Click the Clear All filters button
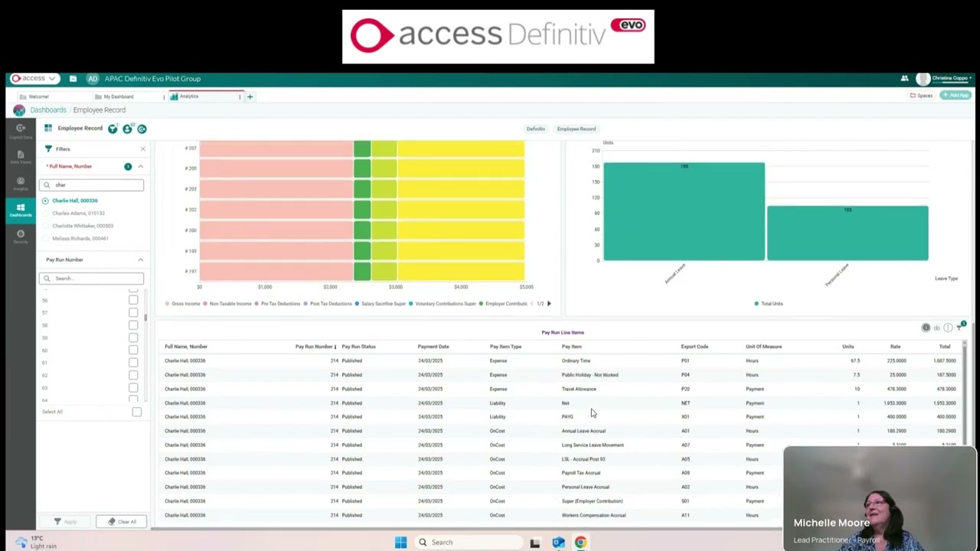 pos(122,522)
